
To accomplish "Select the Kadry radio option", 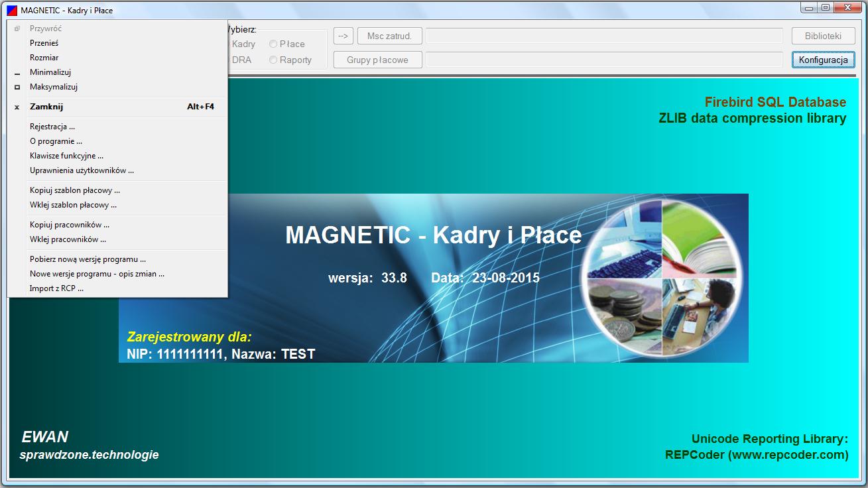I will [243, 44].
